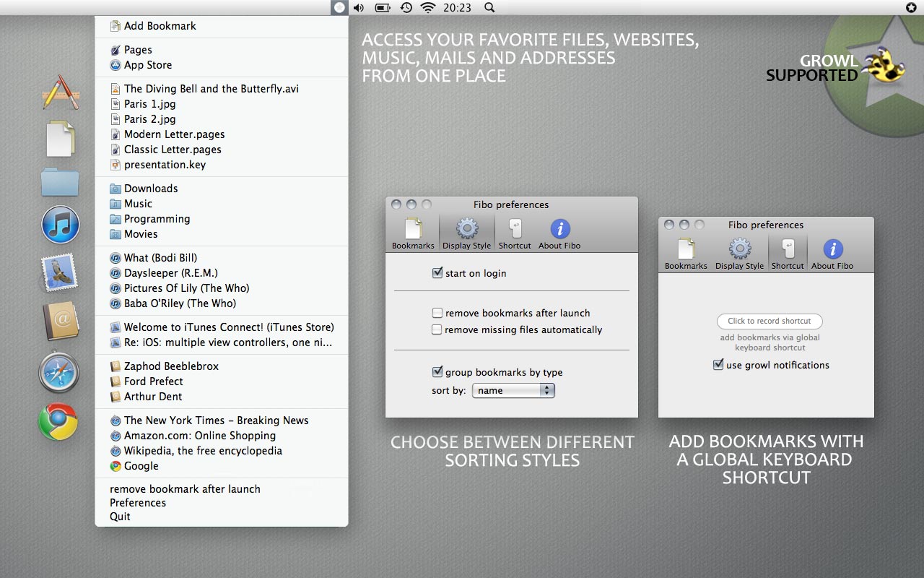This screenshot has height=578, width=924.
Task: Open the Google Chrome icon
Action: (x=58, y=422)
